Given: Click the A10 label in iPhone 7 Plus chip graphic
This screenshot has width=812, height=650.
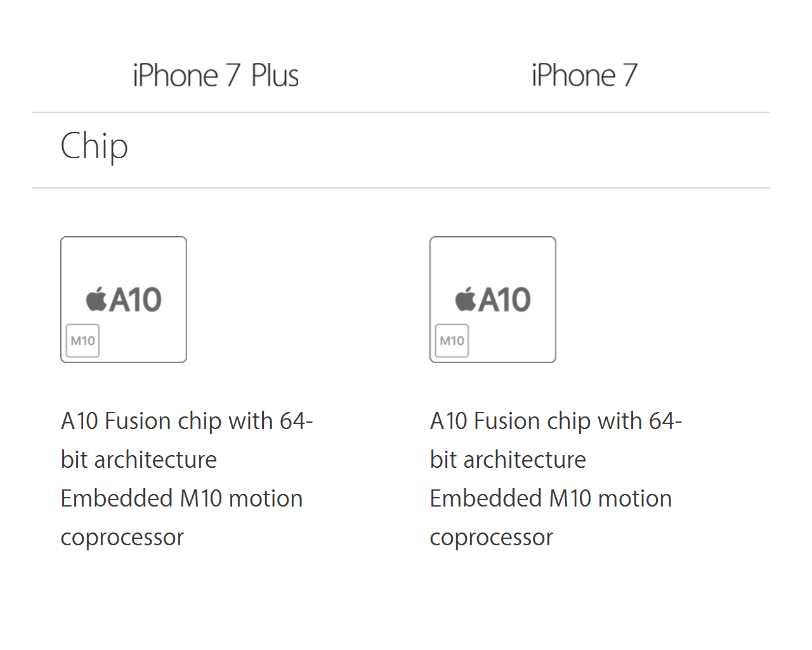Looking at the screenshot, I should (136, 300).
